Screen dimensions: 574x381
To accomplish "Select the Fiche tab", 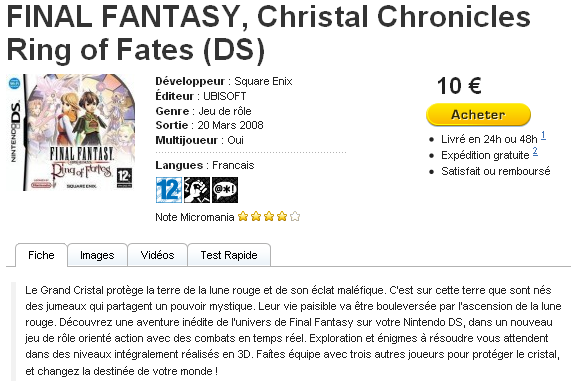I will [41, 255].
